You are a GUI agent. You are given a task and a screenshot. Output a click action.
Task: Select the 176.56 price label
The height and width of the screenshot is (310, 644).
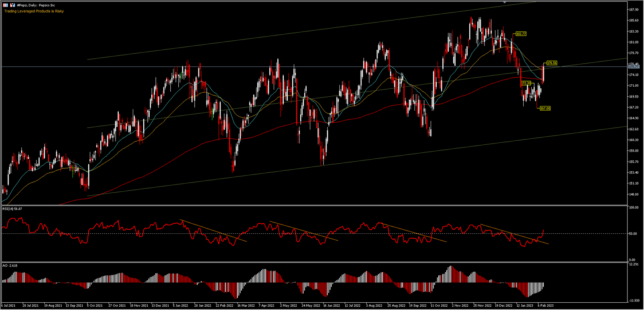click(x=552, y=63)
